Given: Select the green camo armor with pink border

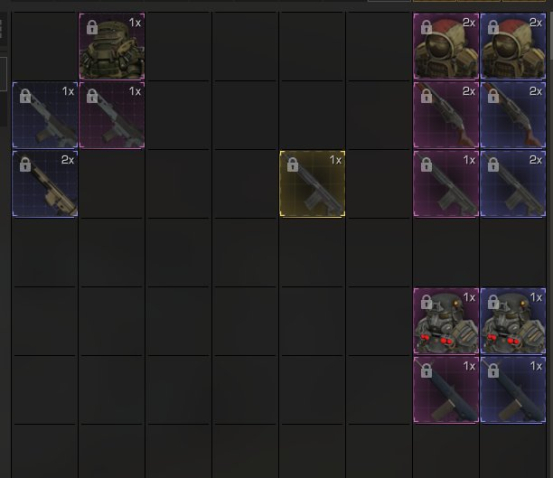Looking at the screenshot, I should click(x=112, y=46).
